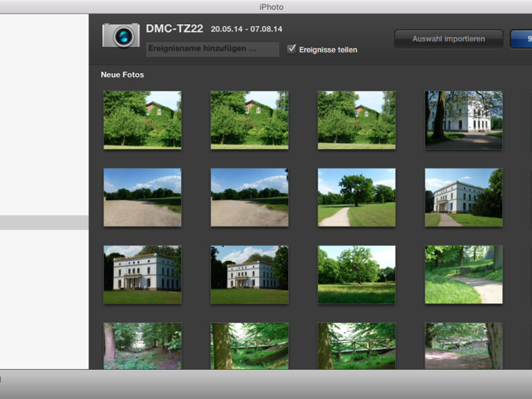Click the Ereignisname hinzufügen text field
532x399 pixels.
(x=212, y=49)
